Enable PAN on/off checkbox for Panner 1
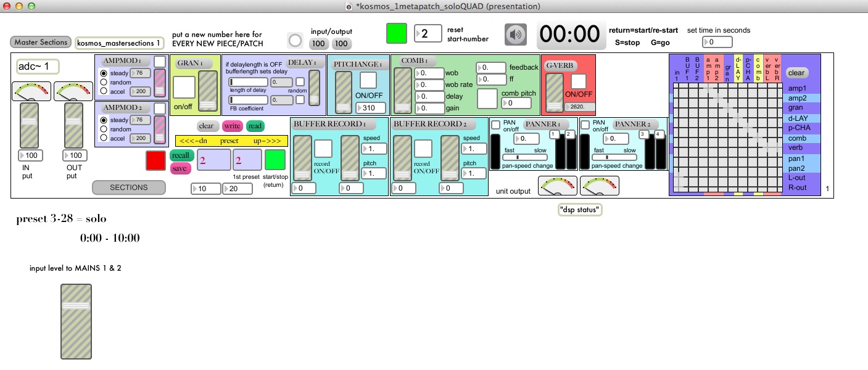This screenshot has height=370, width=868. (495, 125)
